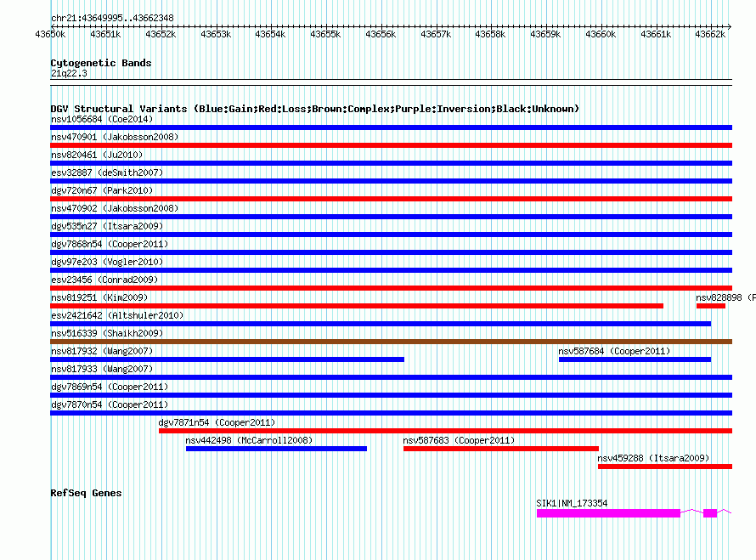Click the blue bar under nsv587684 (Cooper2011)
The width and height of the screenshot is (756, 560).
pyautogui.click(x=635, y=359)
